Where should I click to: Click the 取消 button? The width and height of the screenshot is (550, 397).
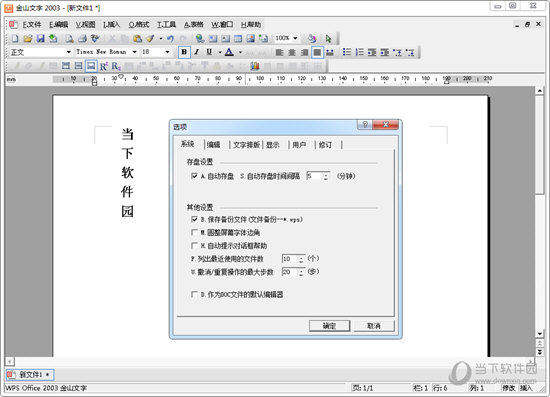(374, 326)
